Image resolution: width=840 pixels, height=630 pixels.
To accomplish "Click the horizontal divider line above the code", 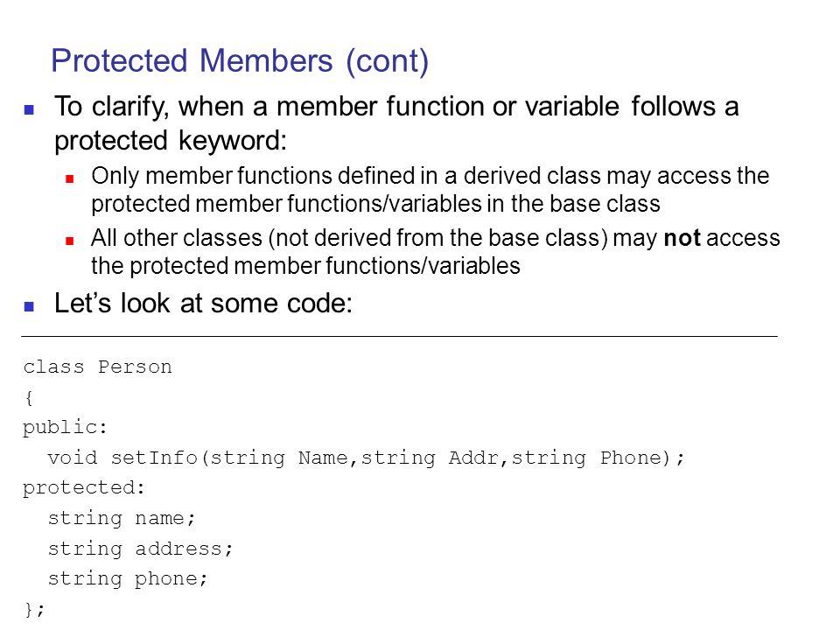I will click(x=399, y=336).
